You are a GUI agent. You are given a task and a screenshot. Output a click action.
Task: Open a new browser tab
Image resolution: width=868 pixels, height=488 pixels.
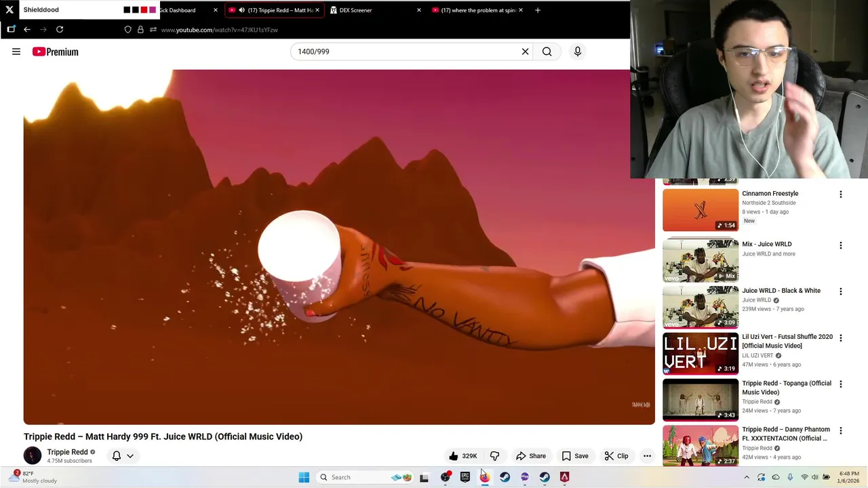pyautogui.click(x=538, y=10)
